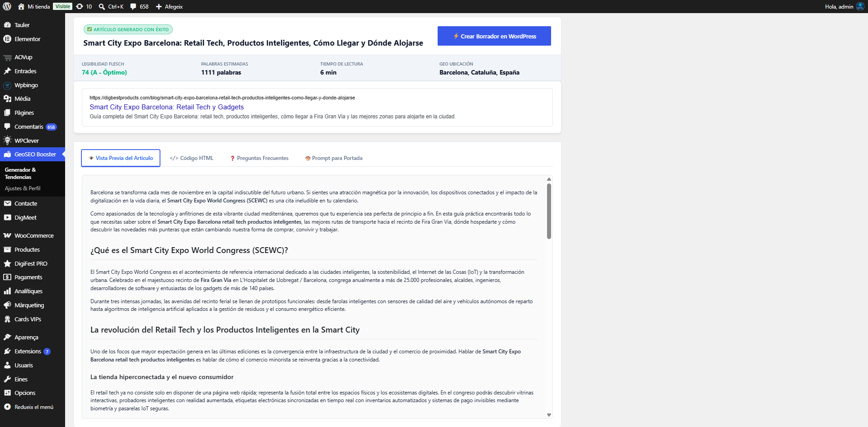Image resolution: width=868 pixels, height=427 pixels.
Task: Open Cards VIPs sidebar menu
Action: click(x=33, y=319)
